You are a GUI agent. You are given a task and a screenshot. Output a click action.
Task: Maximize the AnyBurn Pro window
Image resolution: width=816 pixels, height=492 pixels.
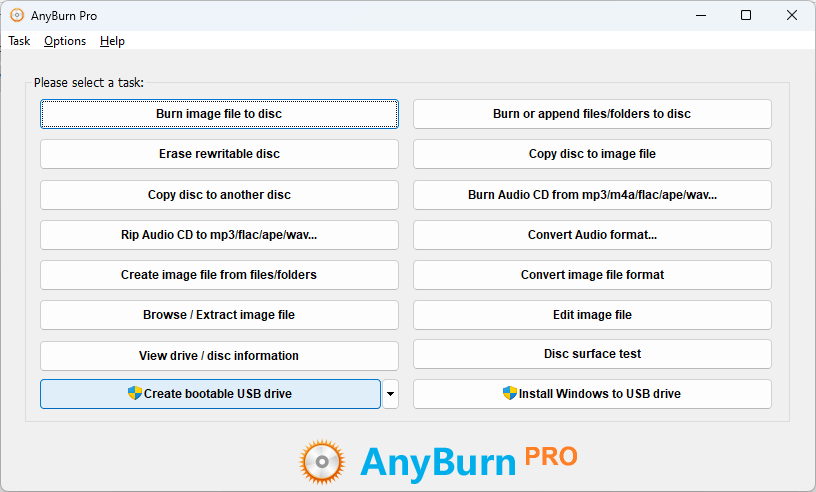[746, 16]
